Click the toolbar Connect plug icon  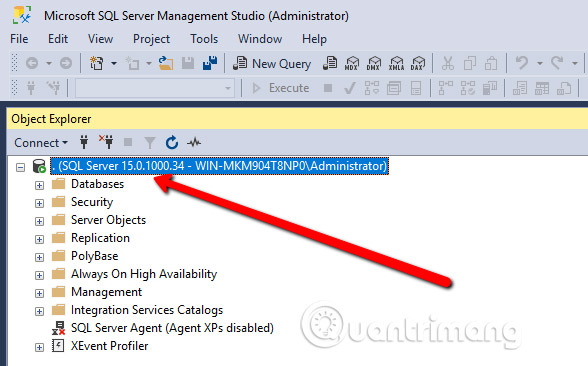click(31, 88)
